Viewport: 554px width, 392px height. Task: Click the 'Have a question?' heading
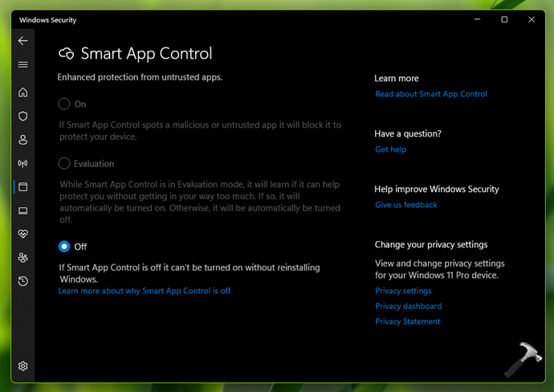pyautogui.click(x=408, y=133)
